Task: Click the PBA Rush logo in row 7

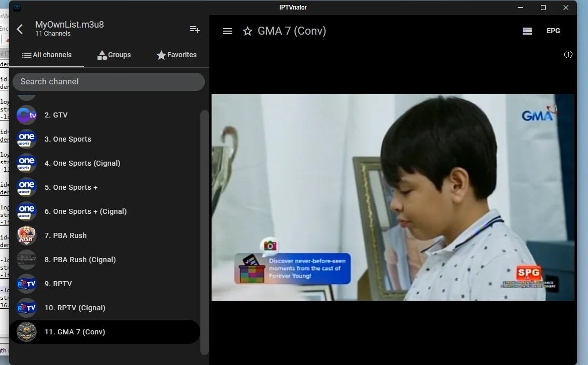Action: coord(27,235)
